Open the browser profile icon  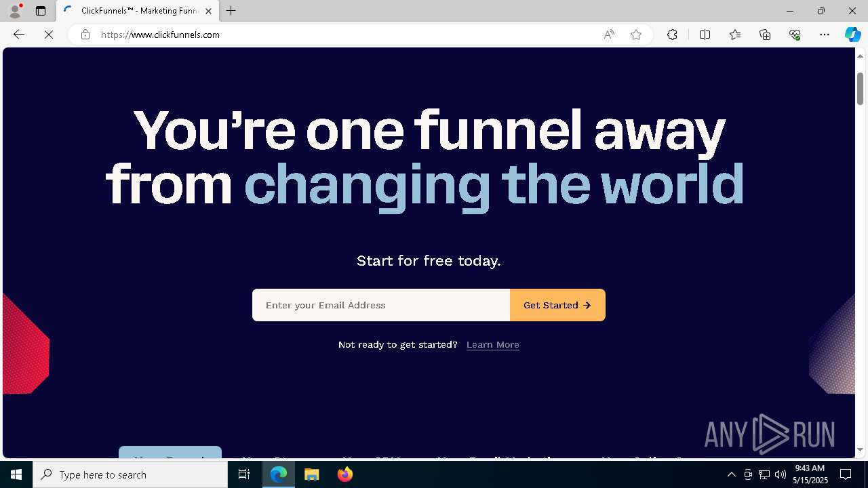[x=15, y=11]
